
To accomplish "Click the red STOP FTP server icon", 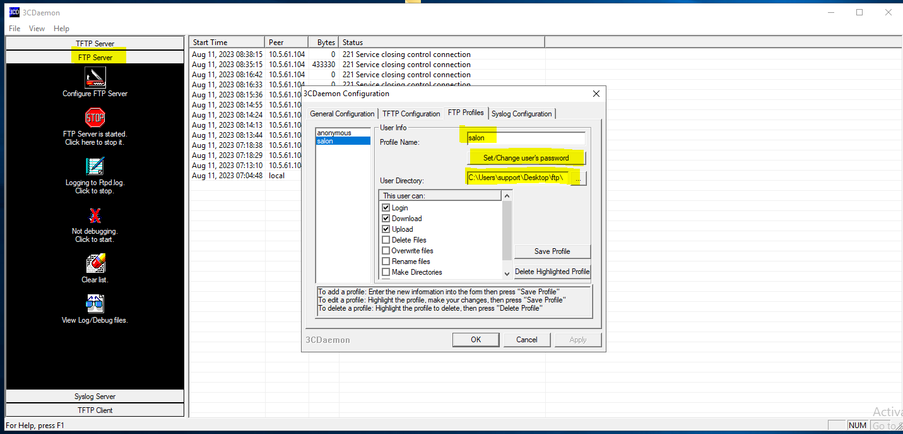I will (x=95, y=118).
